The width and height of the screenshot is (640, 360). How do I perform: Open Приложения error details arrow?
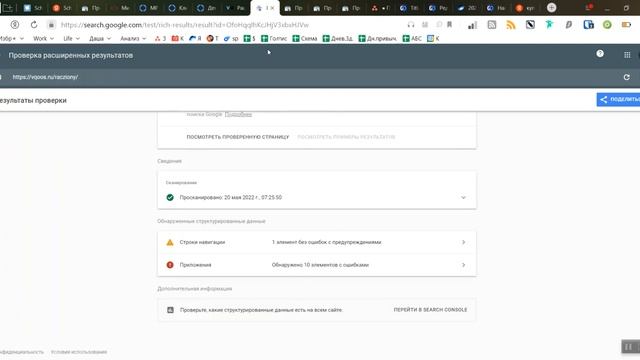(x=463, y=265)
